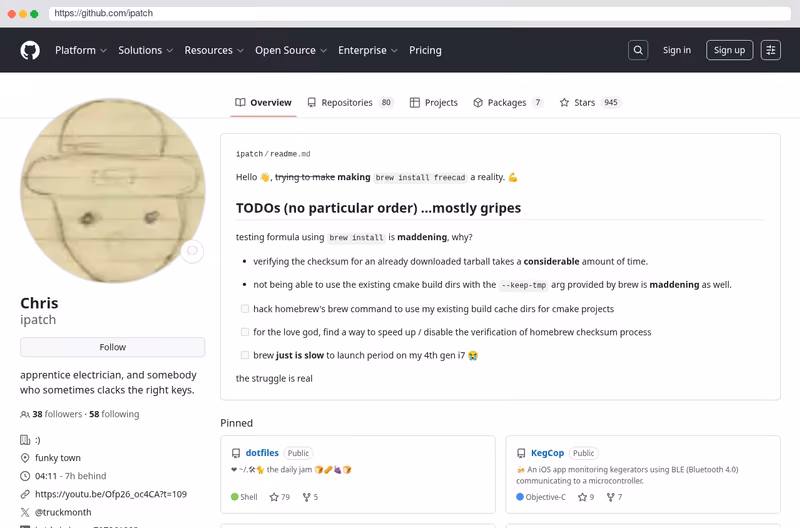This screenshot has height=528, width=800.
Task: Click the followers people icon
Action: click(24, 414)
